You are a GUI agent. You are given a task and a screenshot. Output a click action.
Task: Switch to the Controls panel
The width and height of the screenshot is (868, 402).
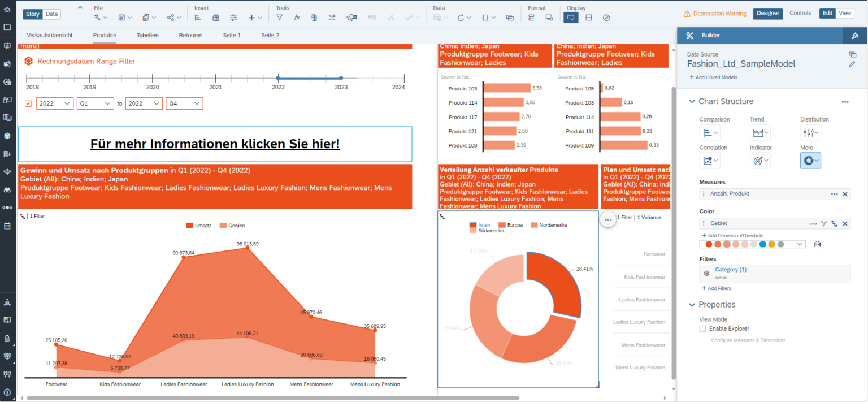(800, 14)
